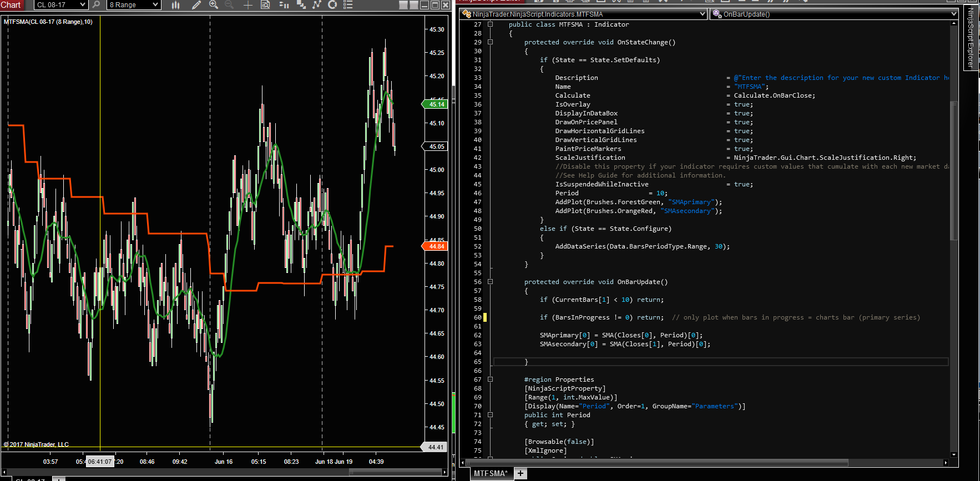Open the strategies circular icon
980x481 pixels.
[x=332, y=5]
